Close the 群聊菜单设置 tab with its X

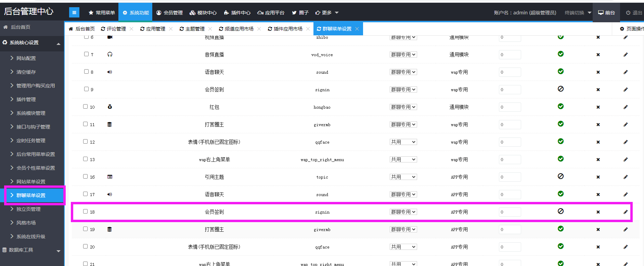pos(357,29)
